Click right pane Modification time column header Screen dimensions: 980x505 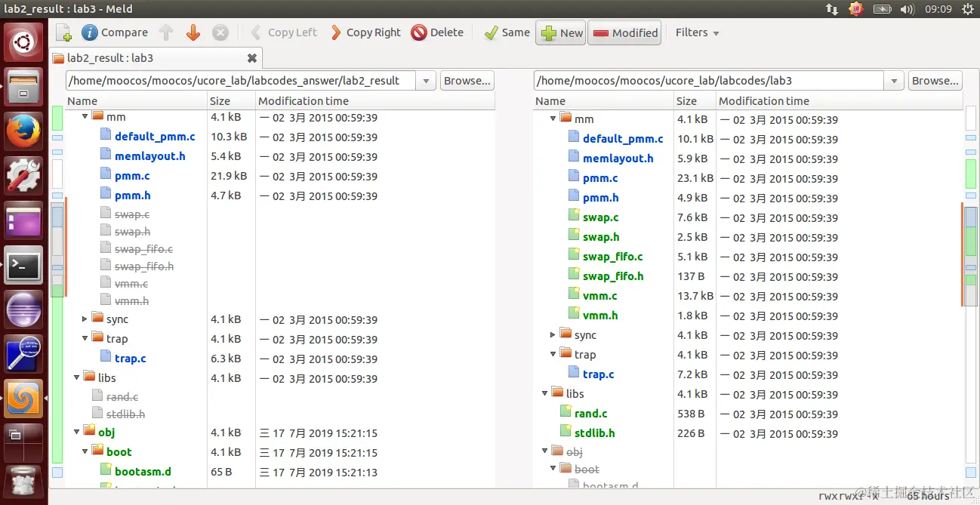click(838, 100)
